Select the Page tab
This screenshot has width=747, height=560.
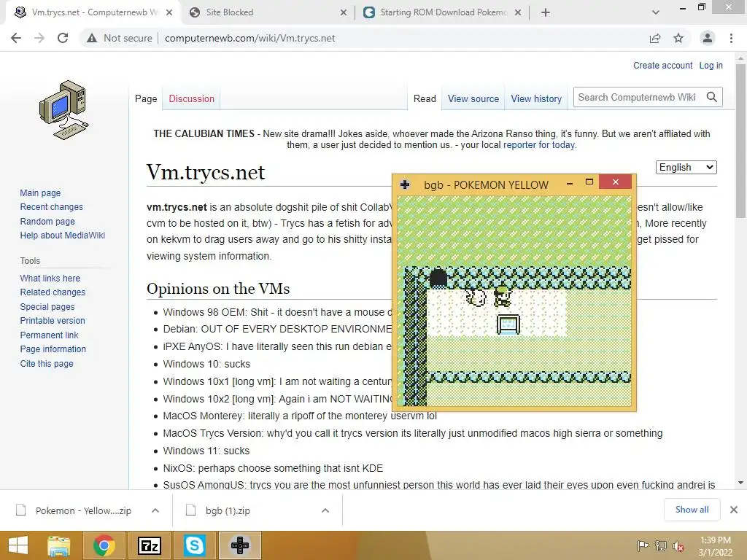[x=146, y=98]
